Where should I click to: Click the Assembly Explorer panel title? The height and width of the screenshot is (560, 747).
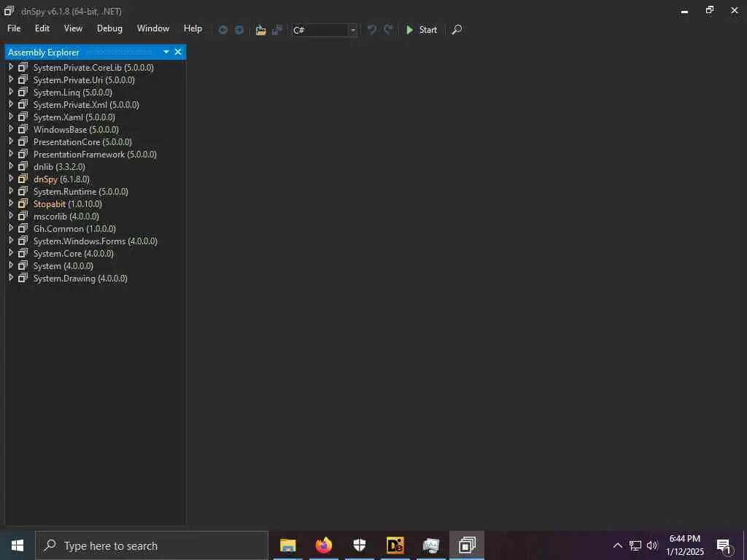click(43, 52)
